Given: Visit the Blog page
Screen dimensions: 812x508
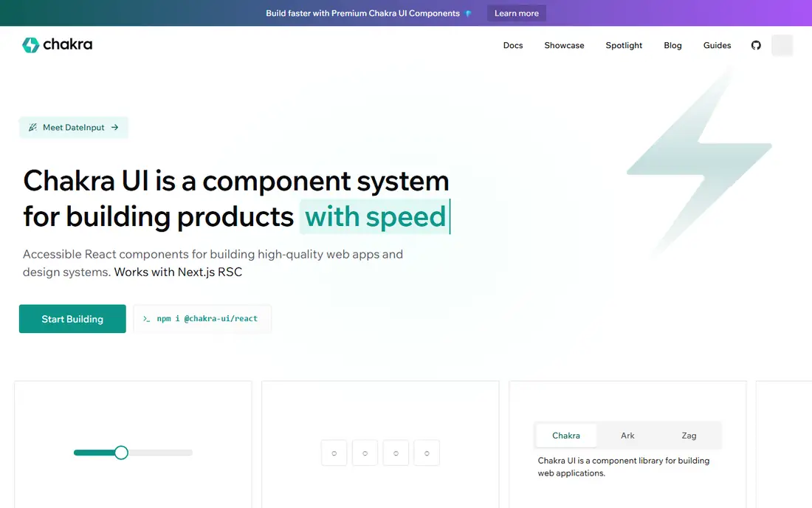Looking at the screenshot, I should click(x=672, y=46).
